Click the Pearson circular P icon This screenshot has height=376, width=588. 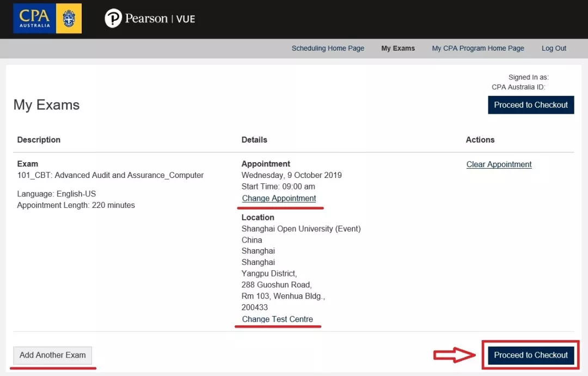113,19
